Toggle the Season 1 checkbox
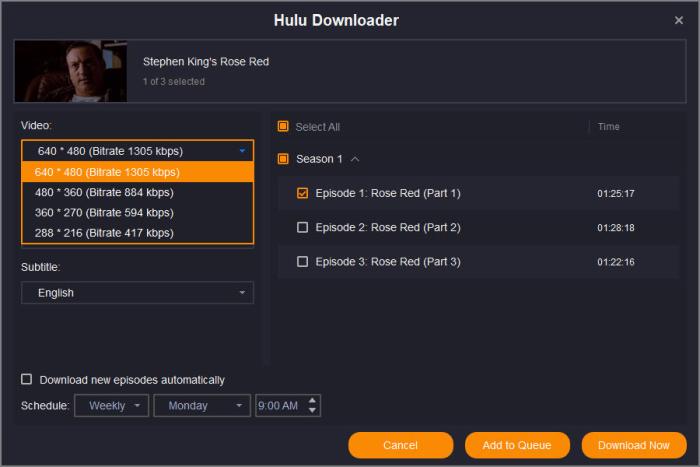This screenshot has width=700, height=467. click(x=283, y=158)
